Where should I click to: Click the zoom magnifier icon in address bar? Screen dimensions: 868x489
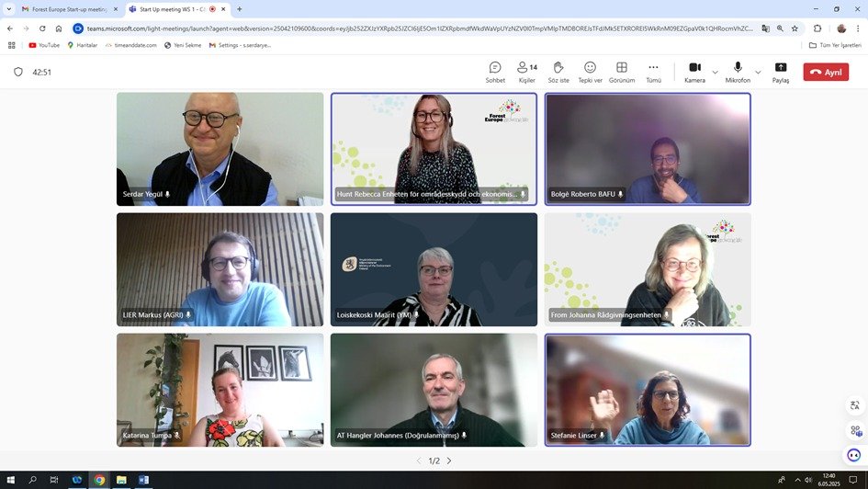point(780,28)
